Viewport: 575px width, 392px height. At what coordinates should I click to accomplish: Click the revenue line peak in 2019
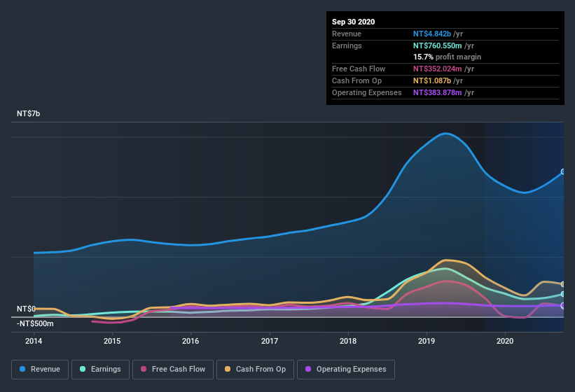[x=445, y=134]
